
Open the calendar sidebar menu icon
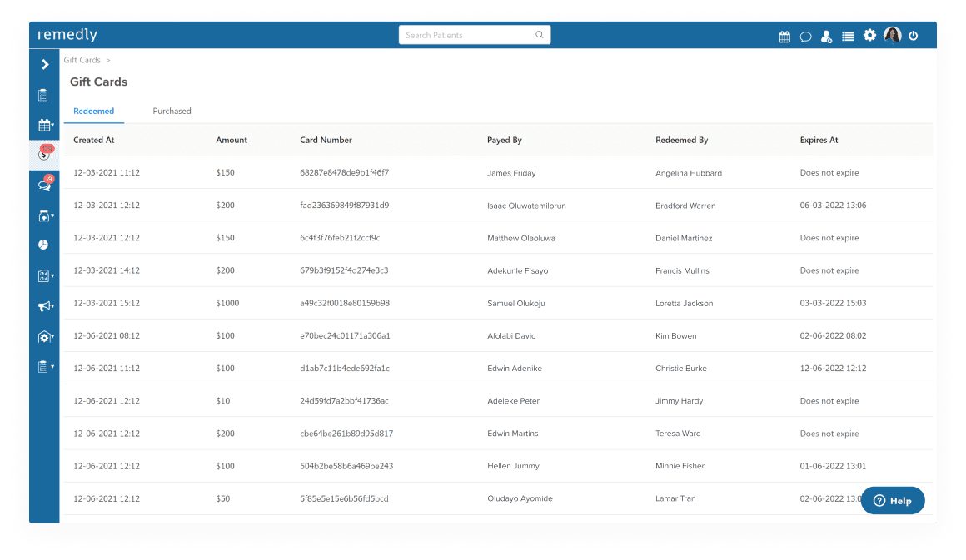coord(45,126)
